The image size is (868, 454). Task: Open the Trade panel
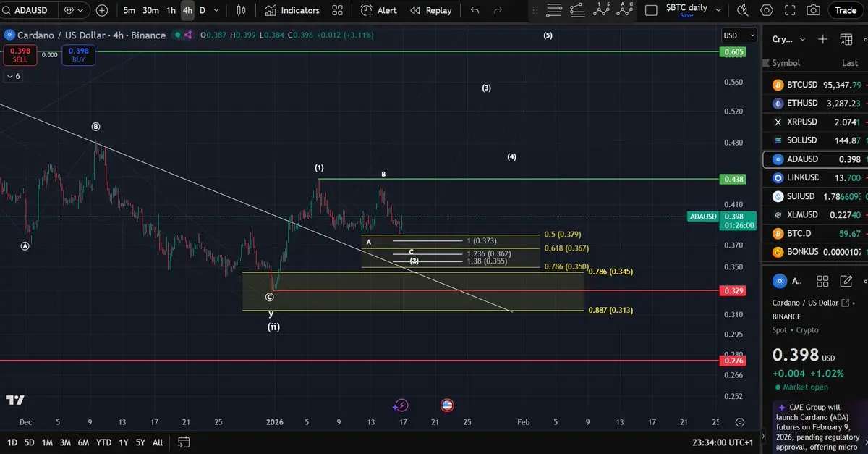tap(846, 10)
